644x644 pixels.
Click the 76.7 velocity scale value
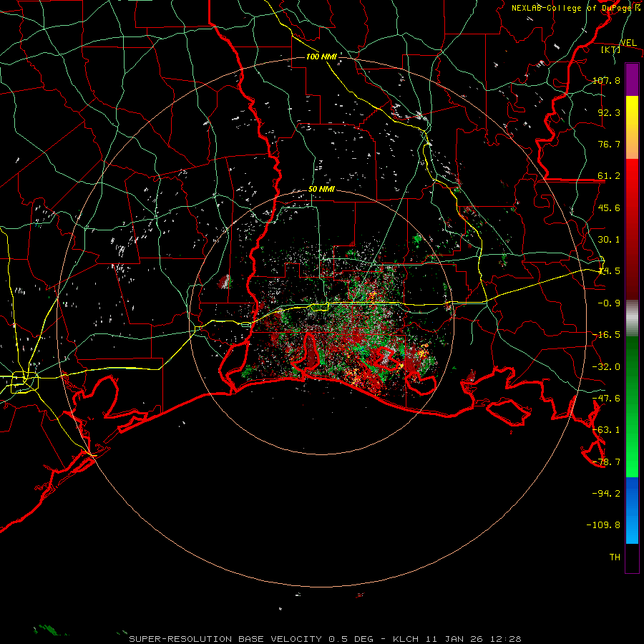pyautogui.click(x=609, y=144)
